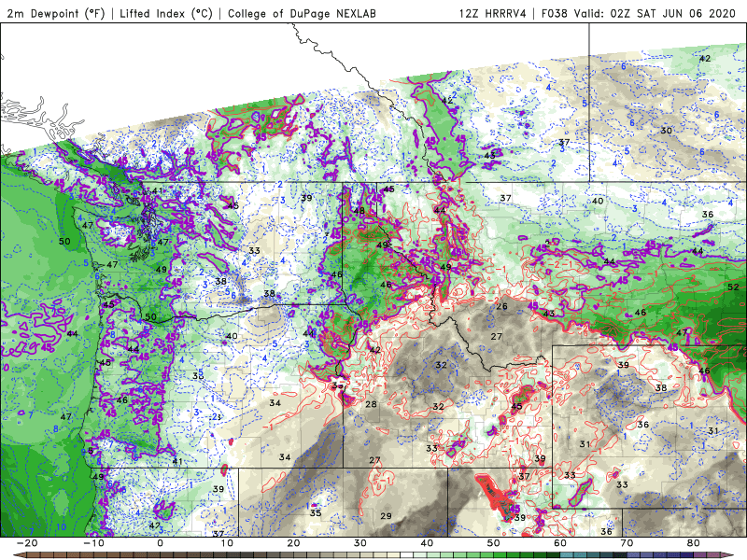Click the '52' dewpoint value on map
747x560 pixels.
733,287
